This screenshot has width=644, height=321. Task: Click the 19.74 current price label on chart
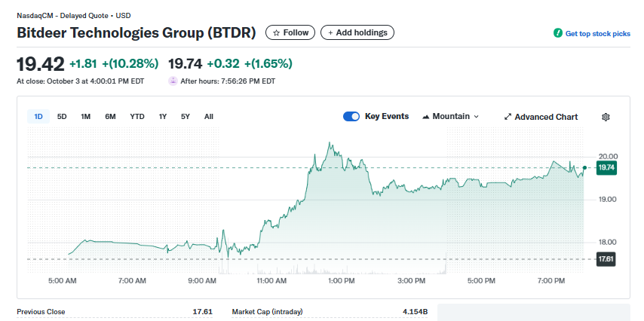click(606, 167)
